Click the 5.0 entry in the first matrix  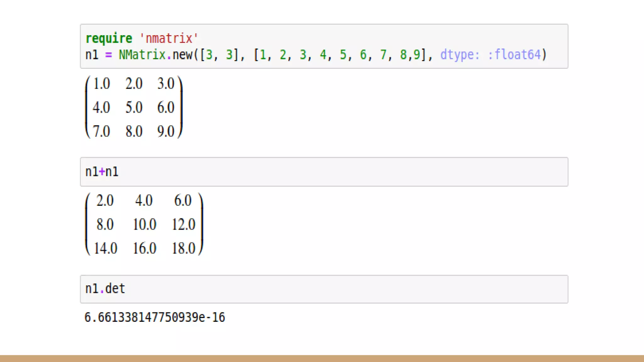(x=134, y=107)
